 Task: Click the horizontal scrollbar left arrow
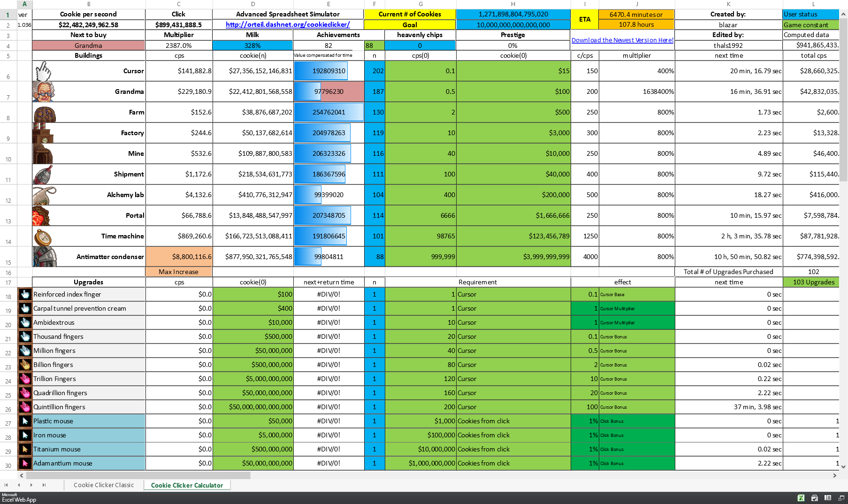tap(22, 475)
